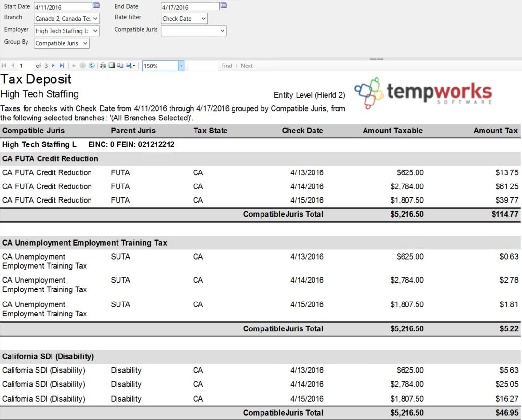
Task: Click the Tax Deposit report title
Action: click(36, 79)
